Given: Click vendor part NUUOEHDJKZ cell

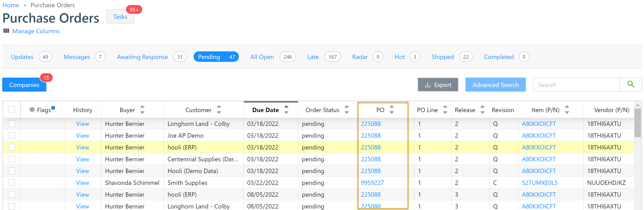Looking at the screenshot, I should 606,182.
